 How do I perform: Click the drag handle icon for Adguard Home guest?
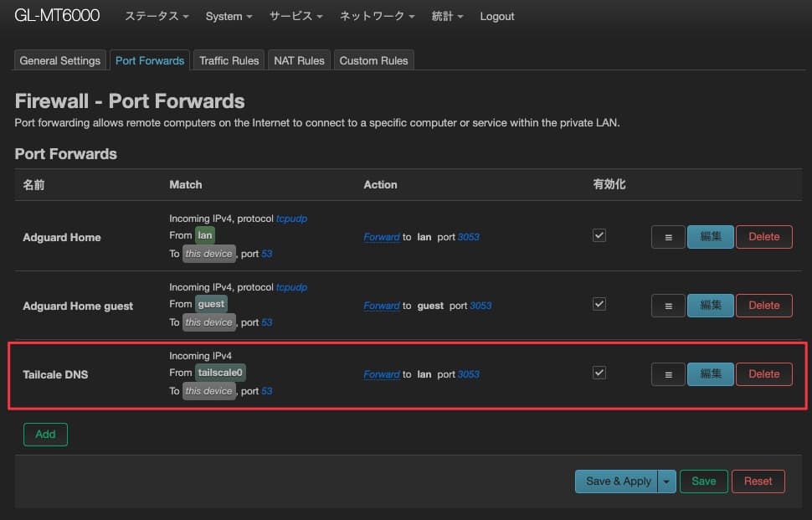click(x=668, y=306)
